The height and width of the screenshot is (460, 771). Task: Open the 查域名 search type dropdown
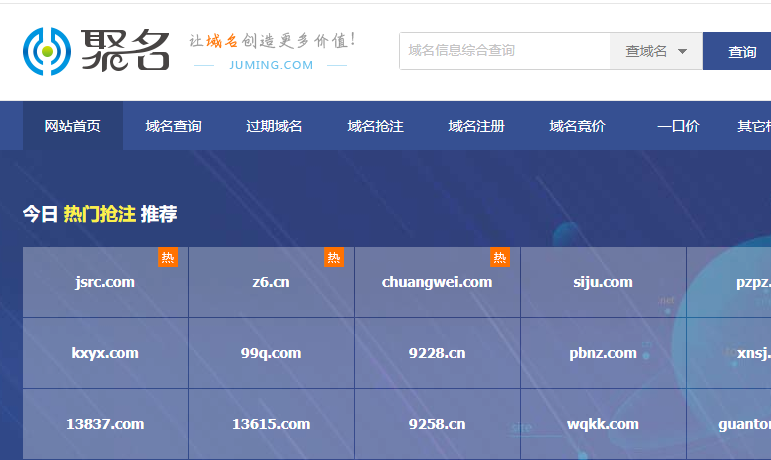pos(656,51)
